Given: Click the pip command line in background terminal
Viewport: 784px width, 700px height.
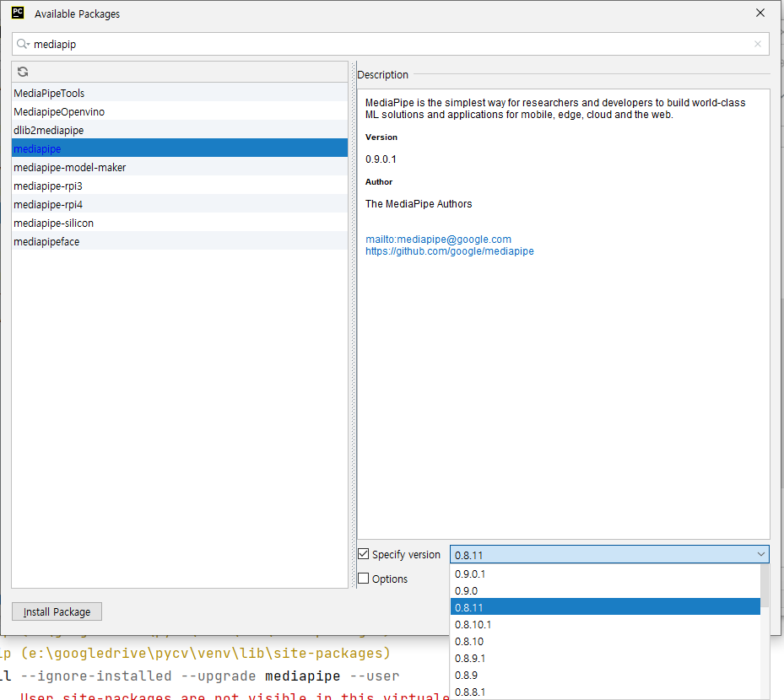Looking at the screenshot, I should click(x=200, y=676).
